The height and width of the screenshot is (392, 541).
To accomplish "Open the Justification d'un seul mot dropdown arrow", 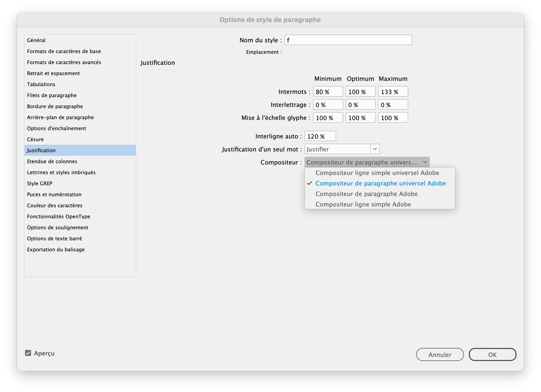I will pos(375,149).
